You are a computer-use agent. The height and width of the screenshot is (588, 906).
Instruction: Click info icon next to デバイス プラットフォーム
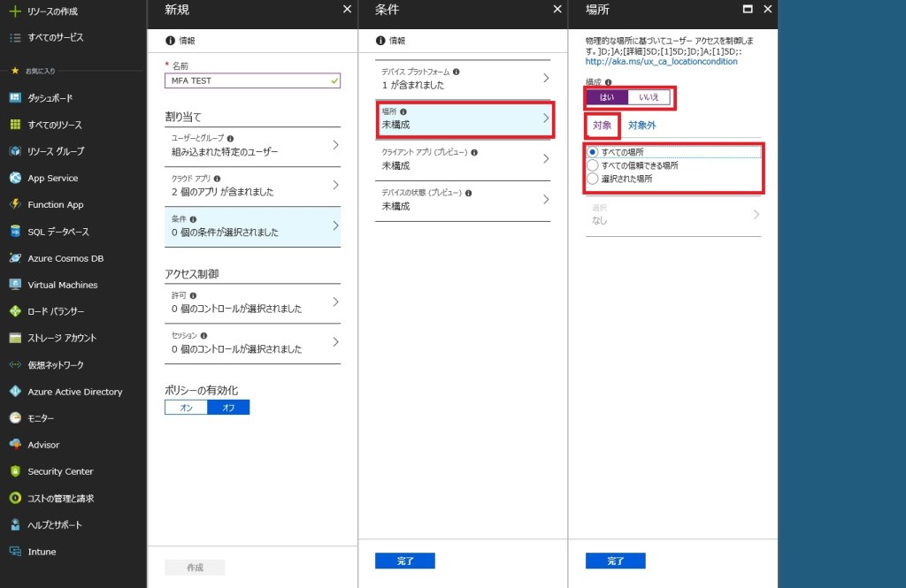pos(457,72)
